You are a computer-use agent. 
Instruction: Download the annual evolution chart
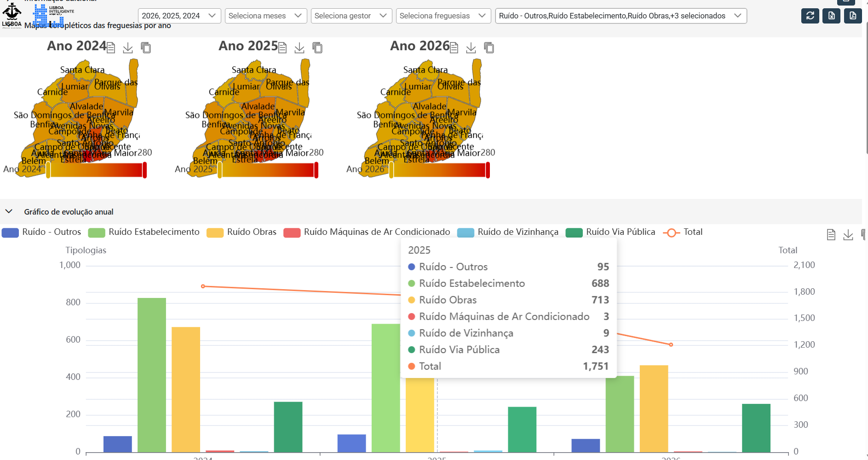pyautogui.click(x=848, y=235)
